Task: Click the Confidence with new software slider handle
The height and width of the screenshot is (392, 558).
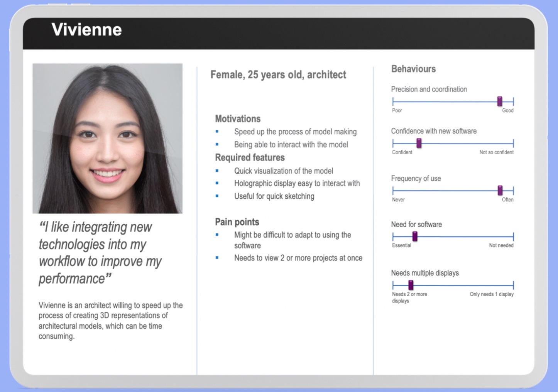Action: (x=419, y=143)
